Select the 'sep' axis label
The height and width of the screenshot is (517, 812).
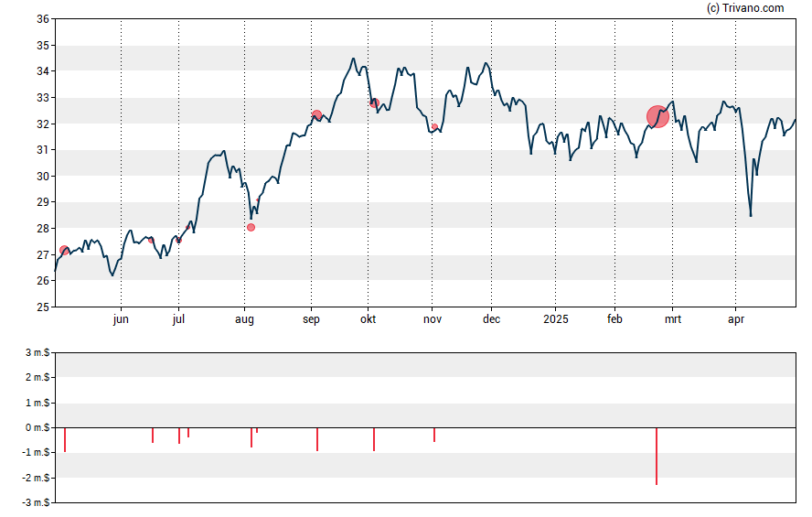coord(311,319)
